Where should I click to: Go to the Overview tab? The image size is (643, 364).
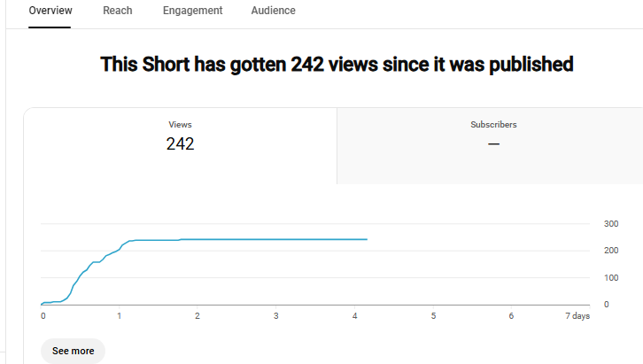tap(50, 11)
